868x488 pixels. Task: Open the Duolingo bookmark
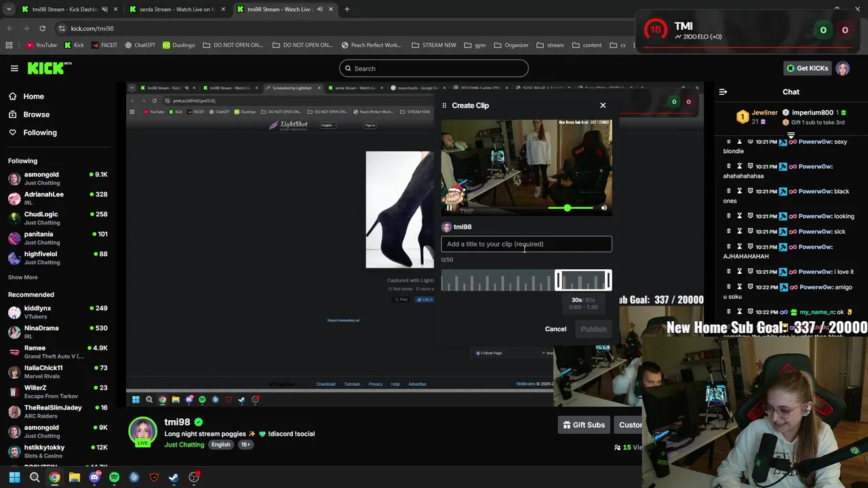178,45
